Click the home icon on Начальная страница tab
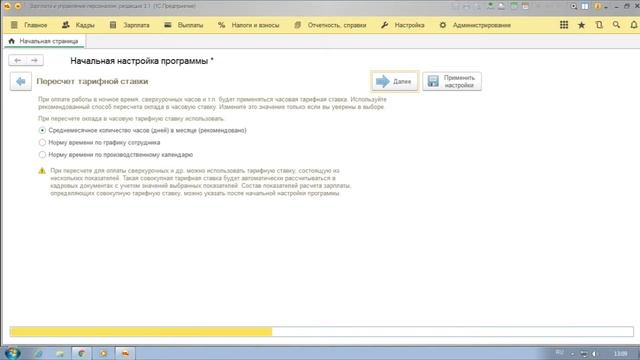Viewport: 640px width, 360px height. [x=11, y=41]
